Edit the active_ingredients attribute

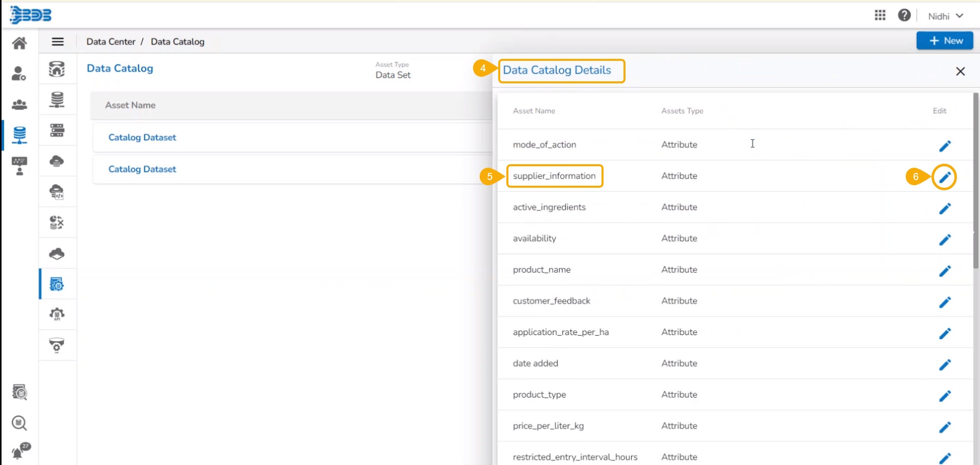click(x=944, y=208)
